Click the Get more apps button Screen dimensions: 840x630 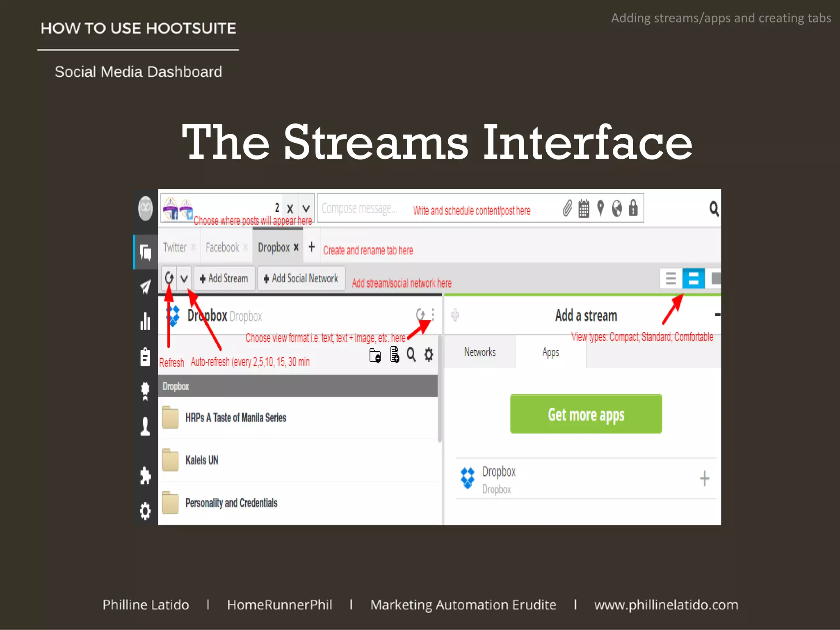coord(586,414)
